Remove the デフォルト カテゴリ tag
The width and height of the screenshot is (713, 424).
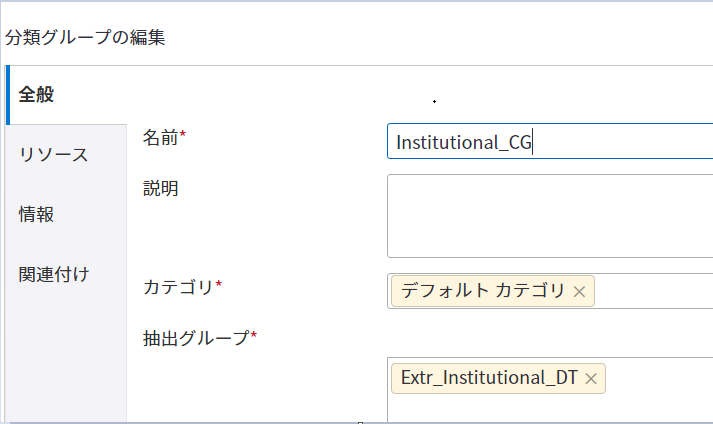point(580,291)
